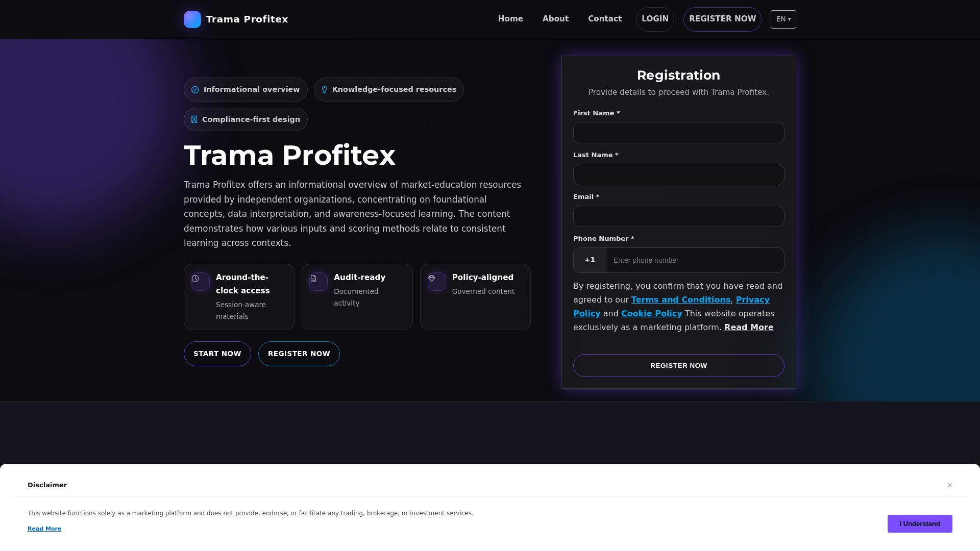Click the Enter phone number field
This screenshot has width=980, height=551.
(695, 260)
